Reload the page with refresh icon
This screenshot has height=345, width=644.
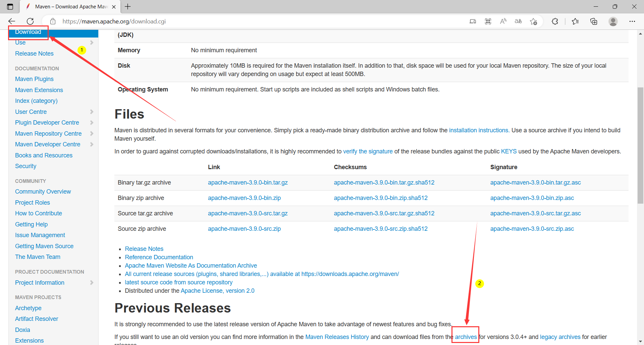click(x=30, y=21)
